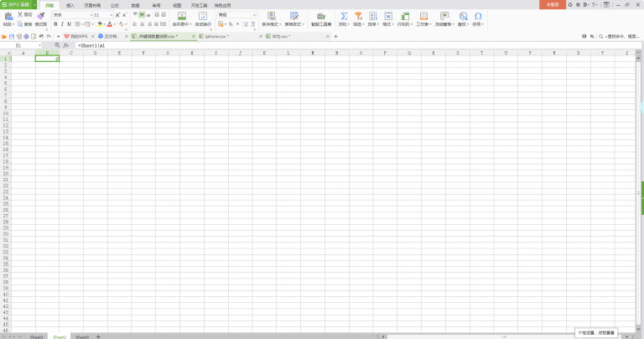Switch to the Insert ribbon tab

tap(70, 5)
